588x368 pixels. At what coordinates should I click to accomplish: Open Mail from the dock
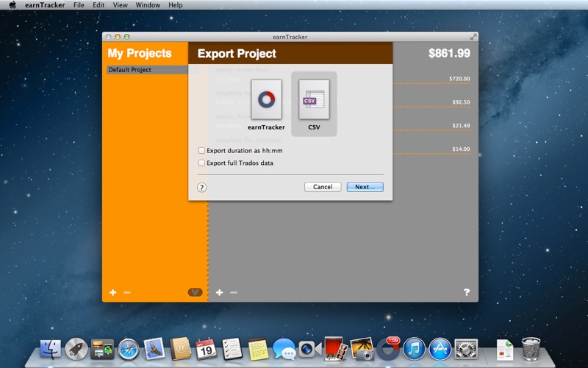[x=154, y=348]
